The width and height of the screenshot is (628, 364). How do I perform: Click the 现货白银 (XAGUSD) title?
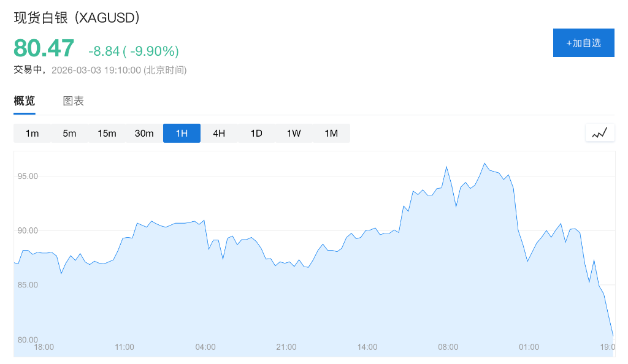coord(77,18)
